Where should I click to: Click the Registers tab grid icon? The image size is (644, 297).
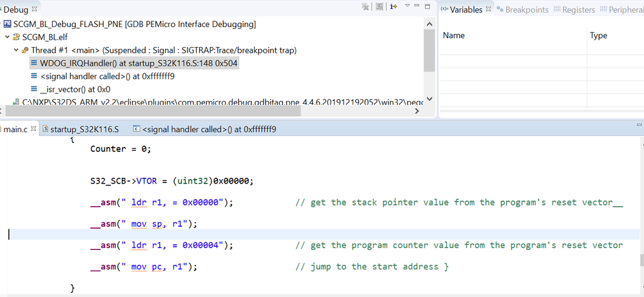click(x=557, y=9)
